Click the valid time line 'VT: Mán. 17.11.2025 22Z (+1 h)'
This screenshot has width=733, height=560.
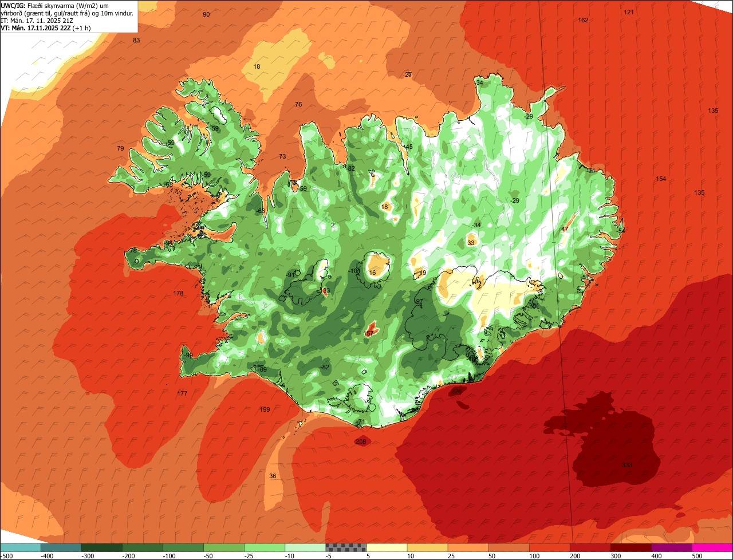point(46,27)
